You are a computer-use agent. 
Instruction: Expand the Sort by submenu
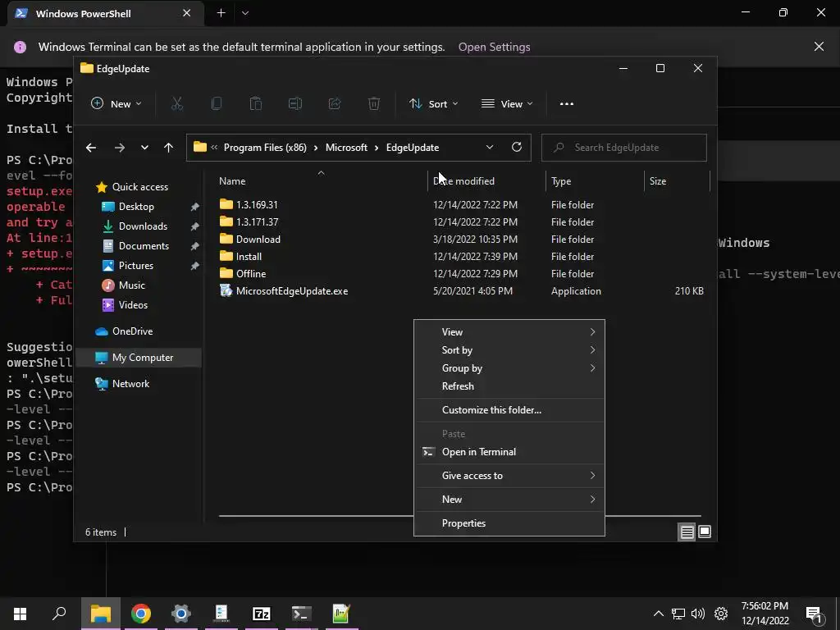(509, 349)
